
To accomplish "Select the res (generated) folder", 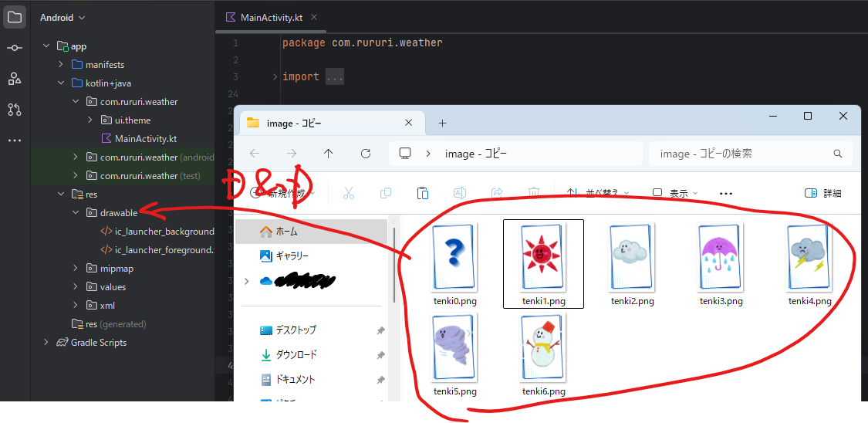I will (x=109, y=324).
